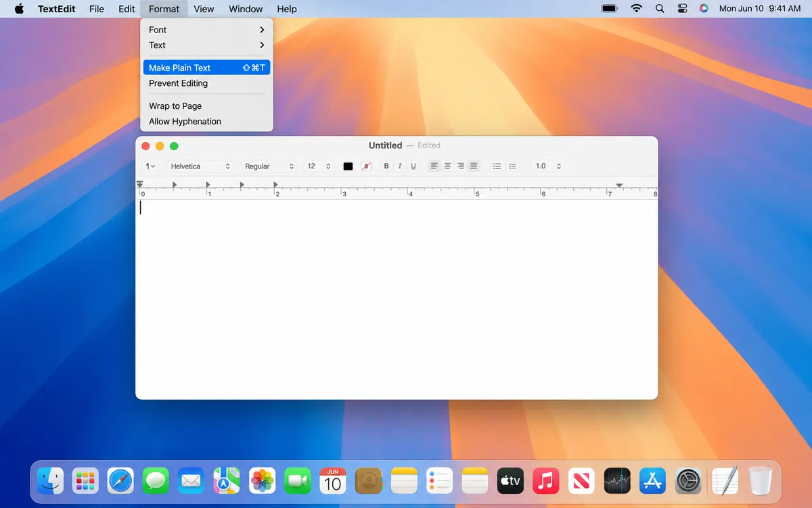This screenshot has height=508, width=812.
Task: Open Finder from the Dock
Action: [50, 481]
